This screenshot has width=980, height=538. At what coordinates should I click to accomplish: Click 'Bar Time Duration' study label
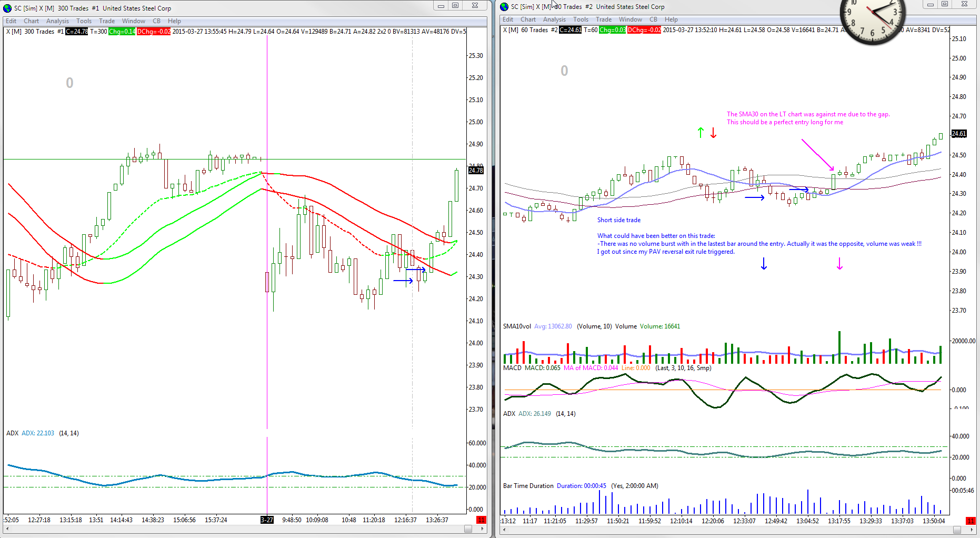[528, 486]
